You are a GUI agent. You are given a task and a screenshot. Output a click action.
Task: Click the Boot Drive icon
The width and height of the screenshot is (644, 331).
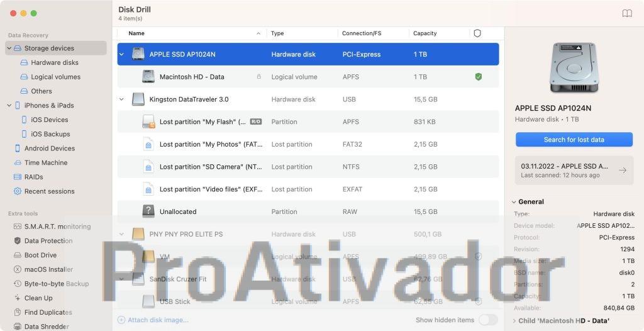pos(17,255)
